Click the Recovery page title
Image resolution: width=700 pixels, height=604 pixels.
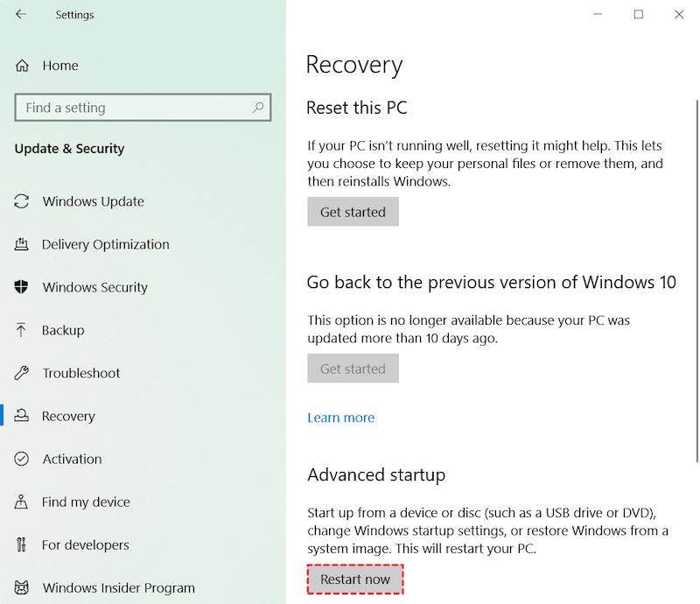coord(354,66)
